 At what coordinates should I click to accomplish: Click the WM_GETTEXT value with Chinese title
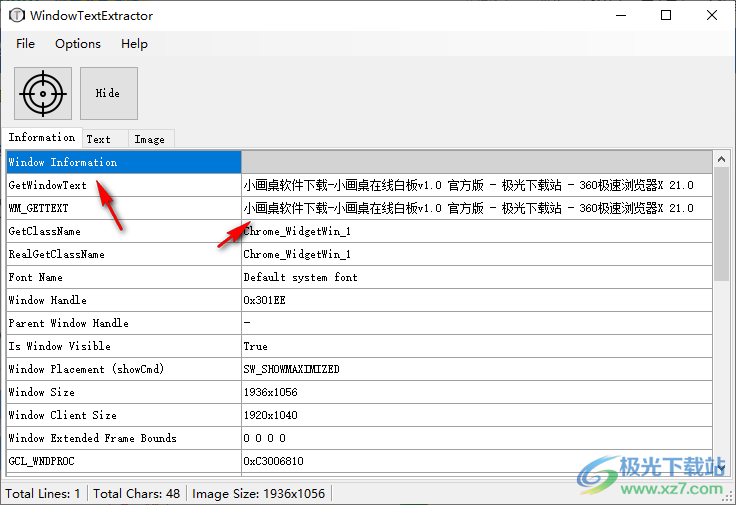(x=477, y=208)
